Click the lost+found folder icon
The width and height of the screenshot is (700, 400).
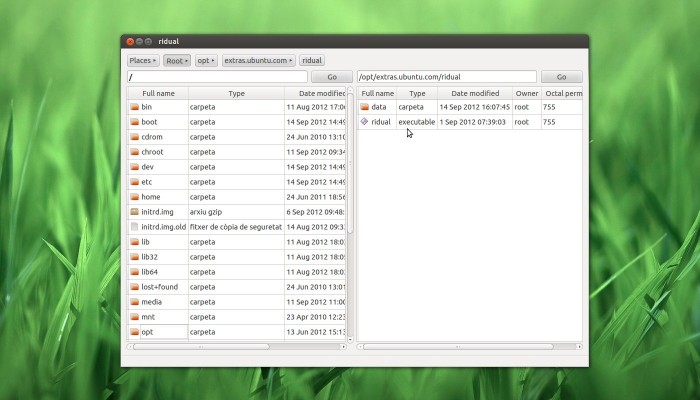pyautogui.click(x=134, y=287)
